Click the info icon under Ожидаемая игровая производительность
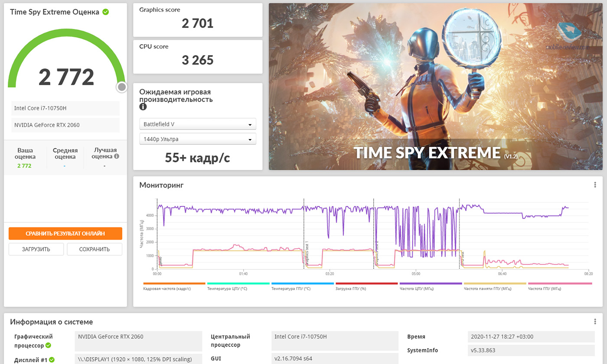This screenshot has height=364, width=607. click(143, 107)
